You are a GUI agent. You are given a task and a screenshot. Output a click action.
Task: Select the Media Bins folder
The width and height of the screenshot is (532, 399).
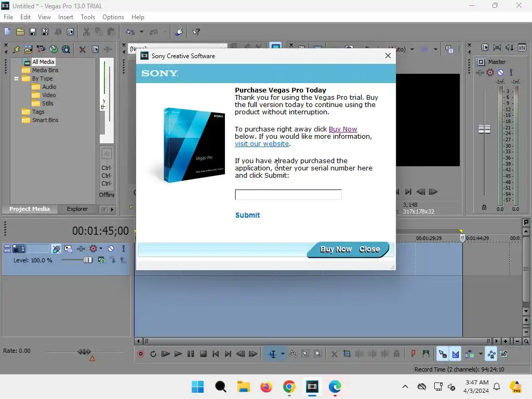pyautogui.click(x=45, y=70)
